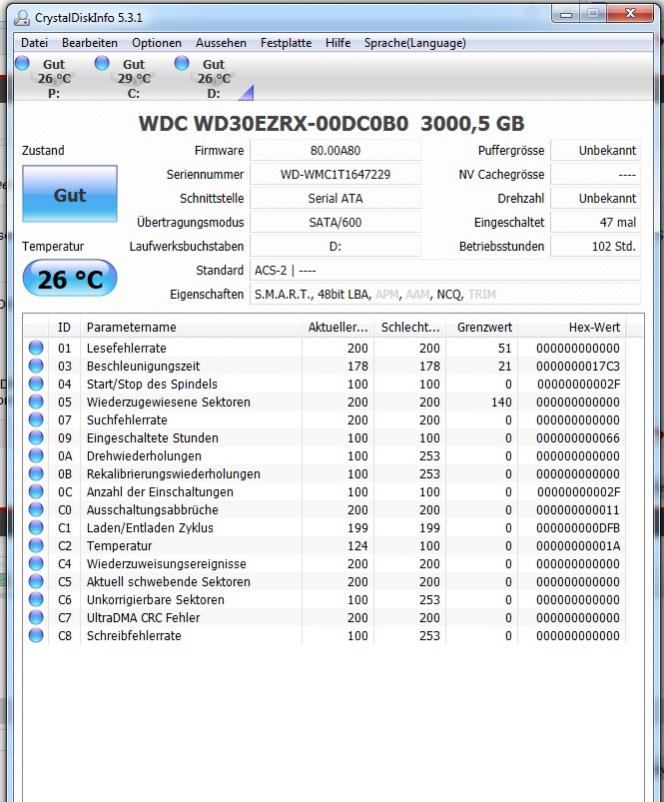This screenshot has height=802, width=664.
Task: Click the Serial ATA interface field
Action: click(x=335, y=198)
